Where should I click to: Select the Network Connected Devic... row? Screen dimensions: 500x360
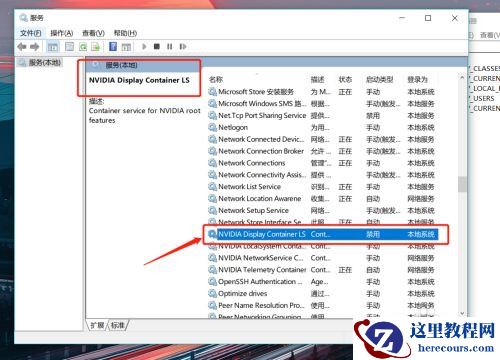point(322,139)
